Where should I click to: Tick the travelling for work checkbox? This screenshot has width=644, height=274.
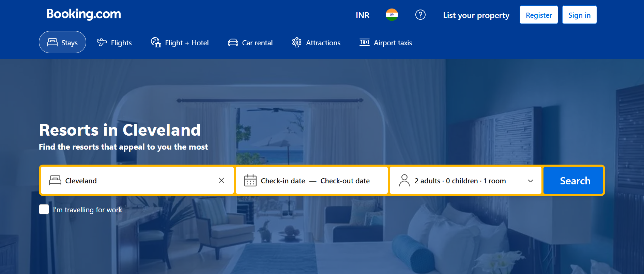point(44,209)
